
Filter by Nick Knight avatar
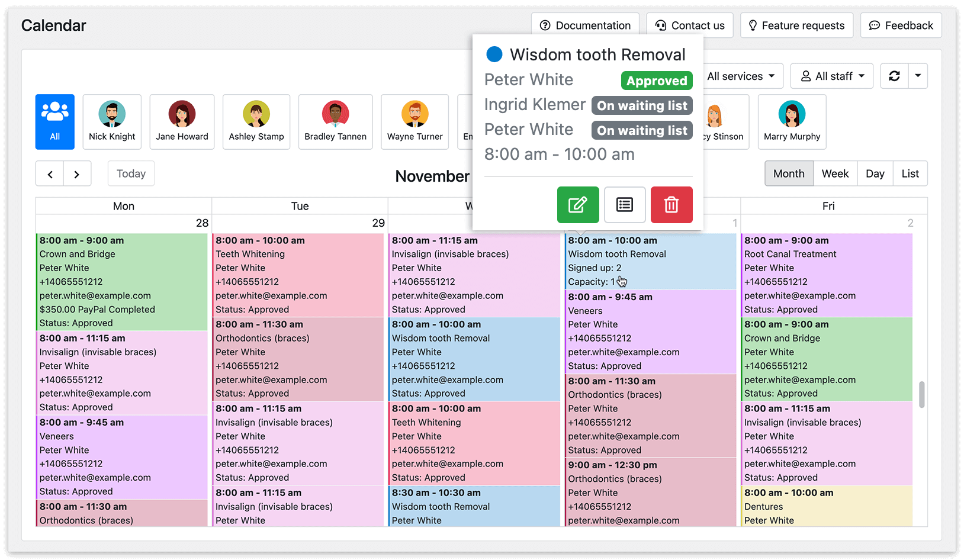coord(112,121)
